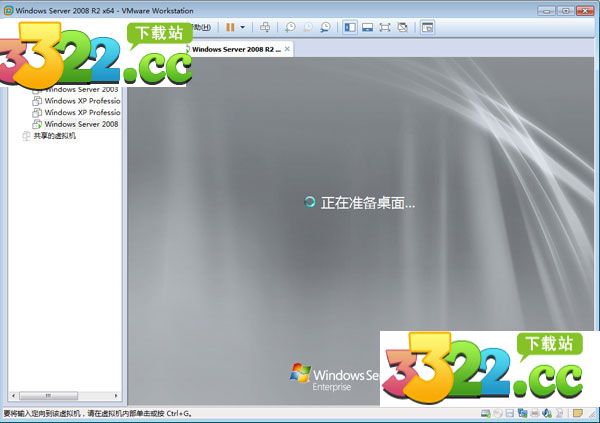
Task: Click the printer status bar icon
Action: (x=535, y=413)
